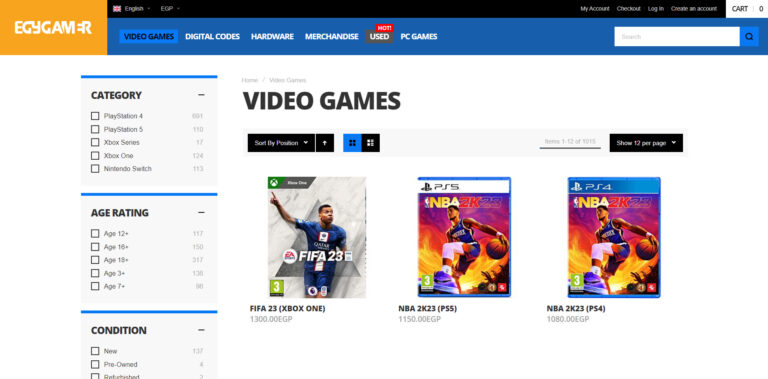Click the search magnifier icon button

click(749, 37)
